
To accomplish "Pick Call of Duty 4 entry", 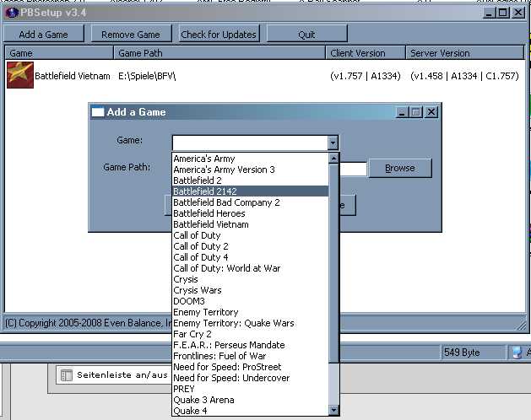I will click(x=250, y=257).
